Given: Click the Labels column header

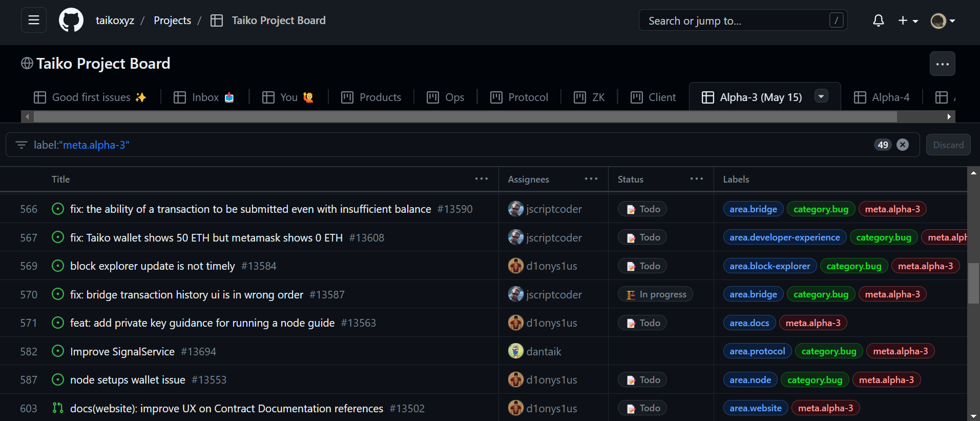Looking at the screenshot, I should [x=736, y=179].
